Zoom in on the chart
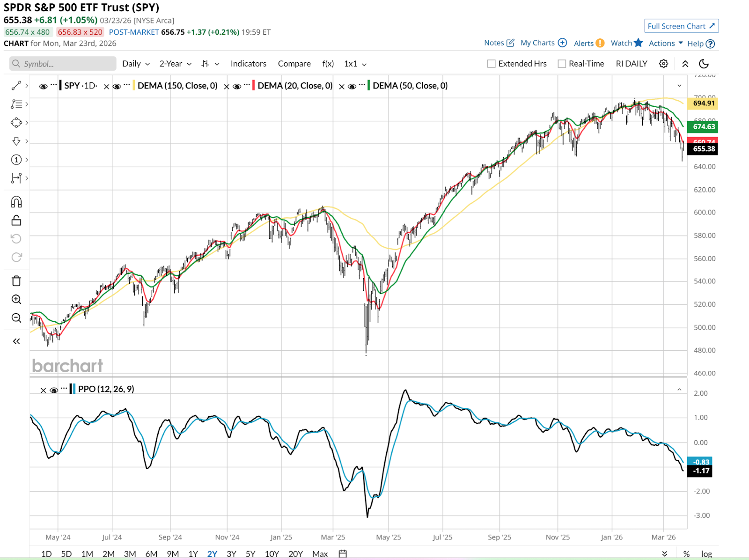The width and height of the screenshot is (749, 560). click(x=16, y=299)
